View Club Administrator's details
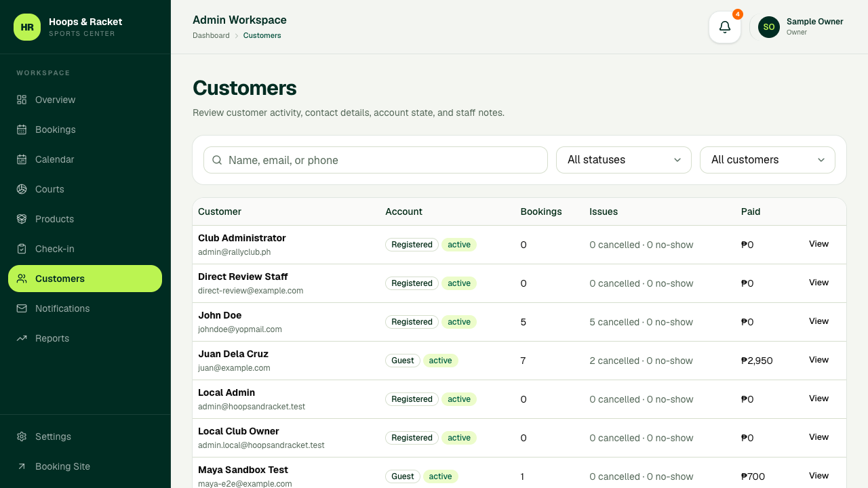 point(818,244)
